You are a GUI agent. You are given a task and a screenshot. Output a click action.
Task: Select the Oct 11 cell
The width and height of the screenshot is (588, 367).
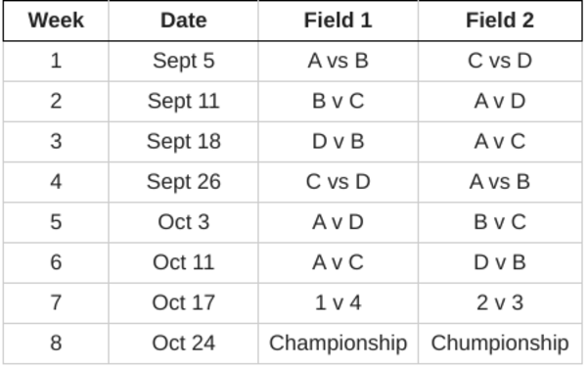pyautogui.click(x=183, y=262)
